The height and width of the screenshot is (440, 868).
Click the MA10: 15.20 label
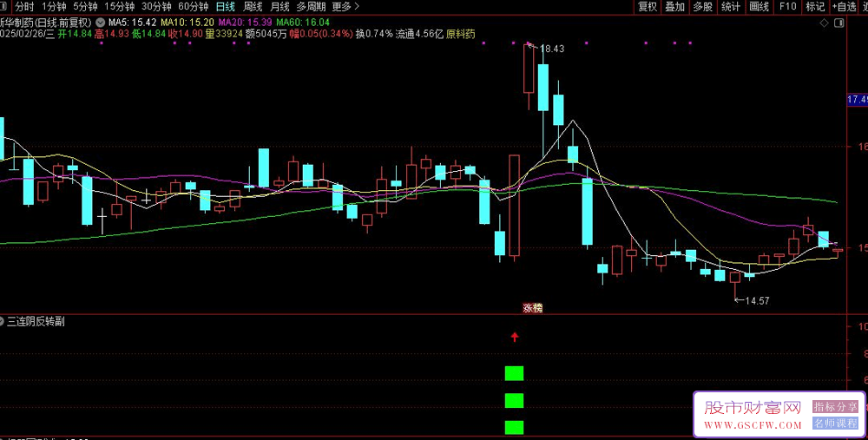187,23
